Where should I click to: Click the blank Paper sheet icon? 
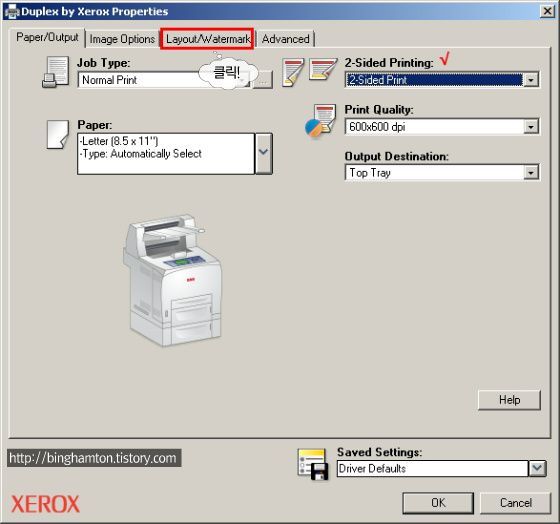point(58,135)
